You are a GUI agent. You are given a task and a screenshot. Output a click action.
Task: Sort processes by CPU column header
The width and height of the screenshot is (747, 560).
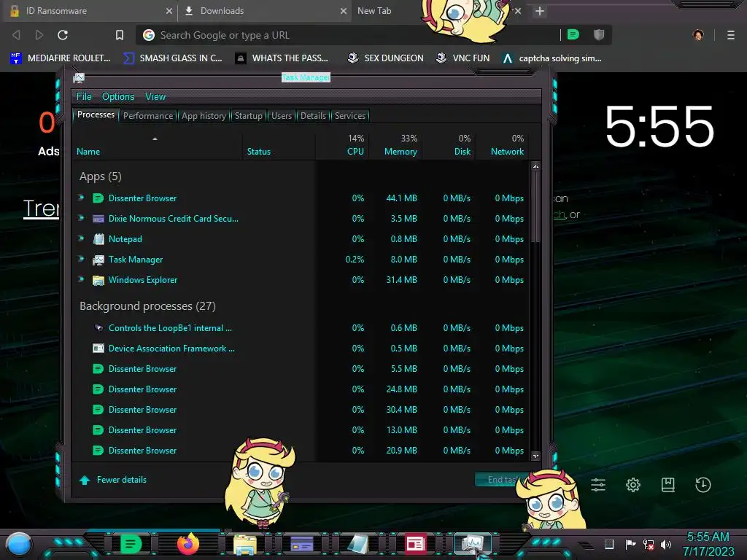coord(343,145)
